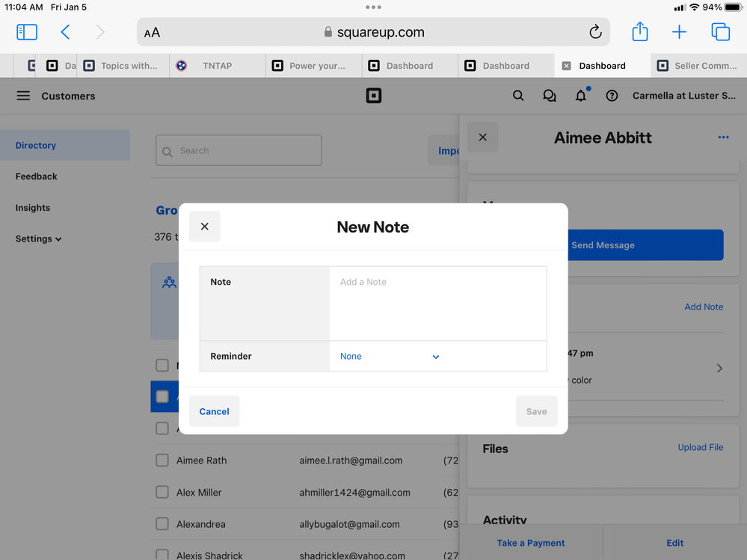
Task: Open the messages chat bubble icon
Action: (550, 96)
